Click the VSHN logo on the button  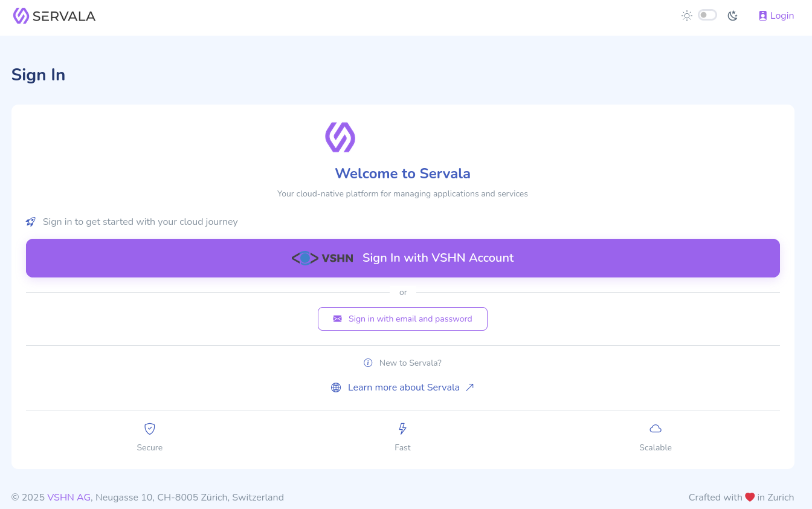click(323, 258)
